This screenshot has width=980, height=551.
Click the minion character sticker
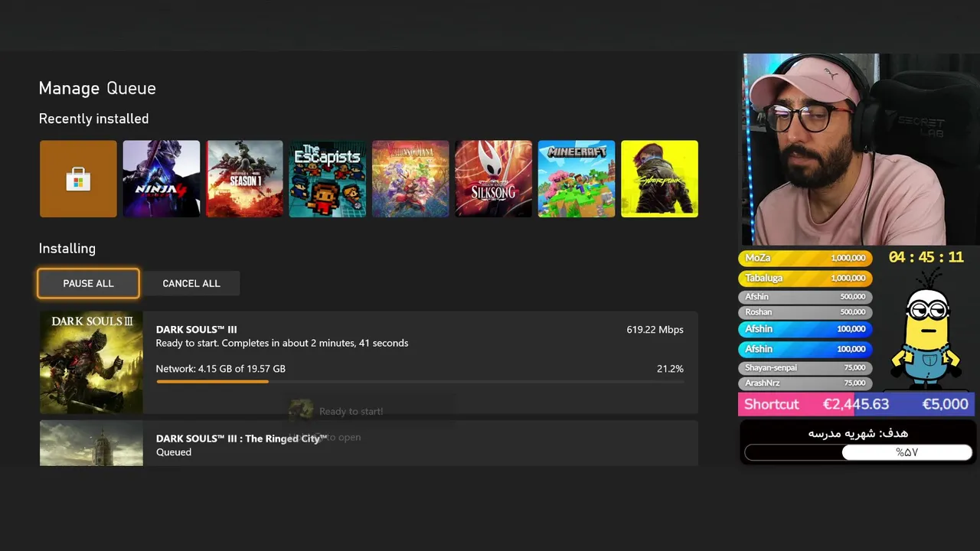[x=927, y=329]
